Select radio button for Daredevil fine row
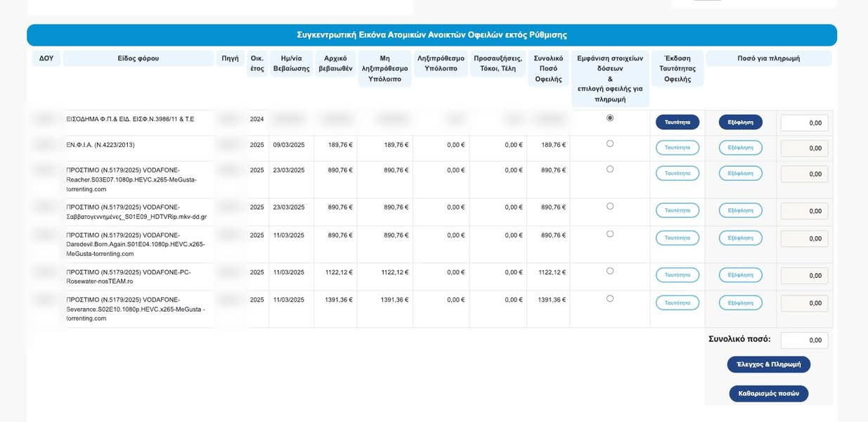This screenshot has height=422, width=868. (609, 234)
